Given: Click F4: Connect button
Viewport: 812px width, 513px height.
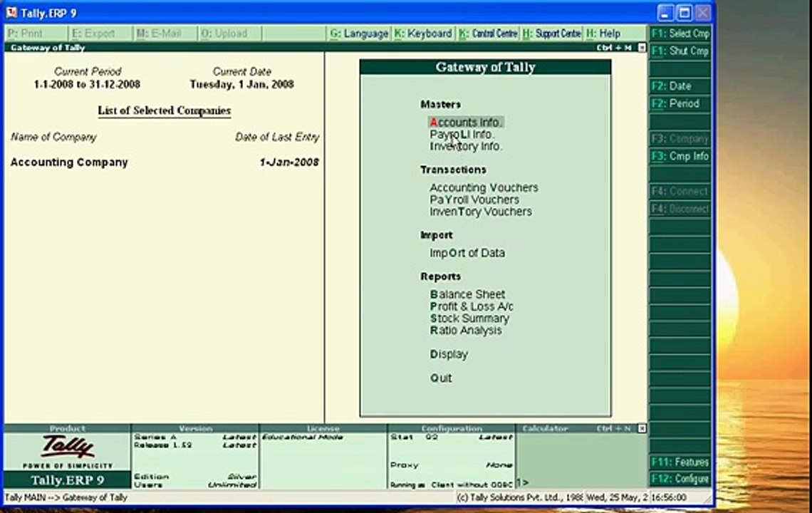Looking at the screenshot, I should [x=680, y=191].
